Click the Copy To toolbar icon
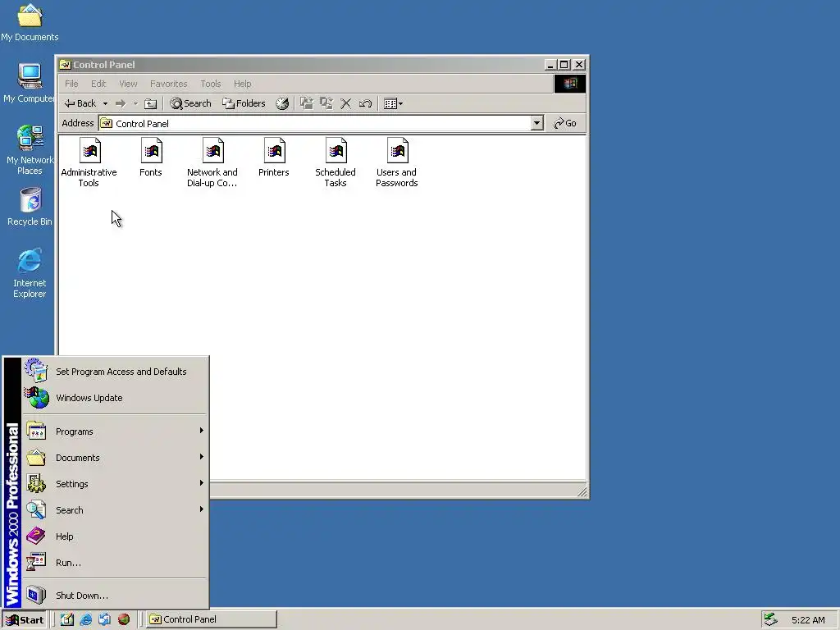The height and width of the screenshot is (630, 840). (326, 103)
